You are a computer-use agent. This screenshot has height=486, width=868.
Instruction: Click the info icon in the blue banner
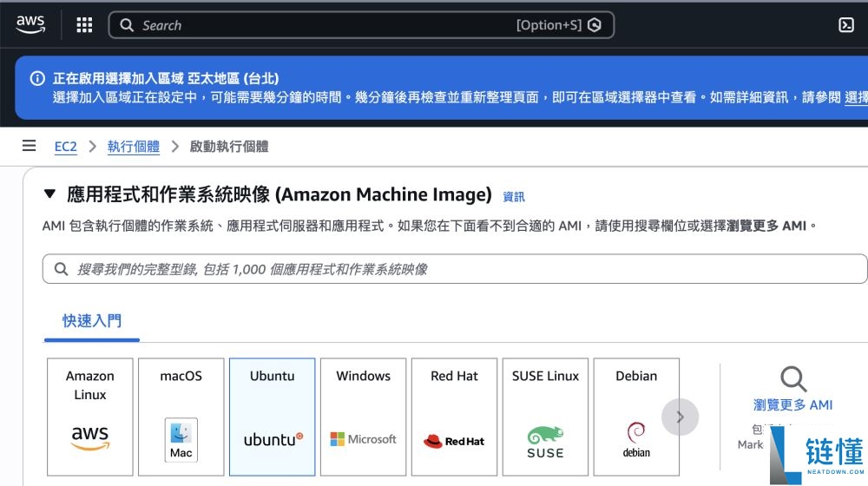pos(37,79)
